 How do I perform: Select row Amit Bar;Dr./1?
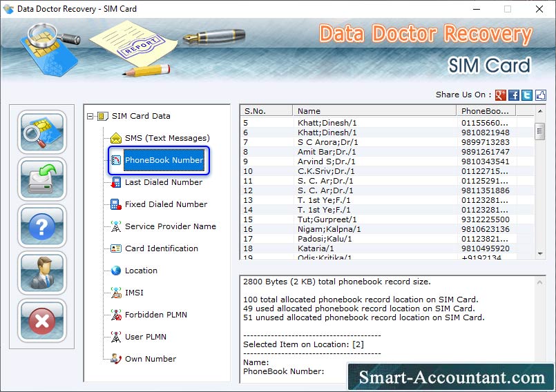[387, 152]
